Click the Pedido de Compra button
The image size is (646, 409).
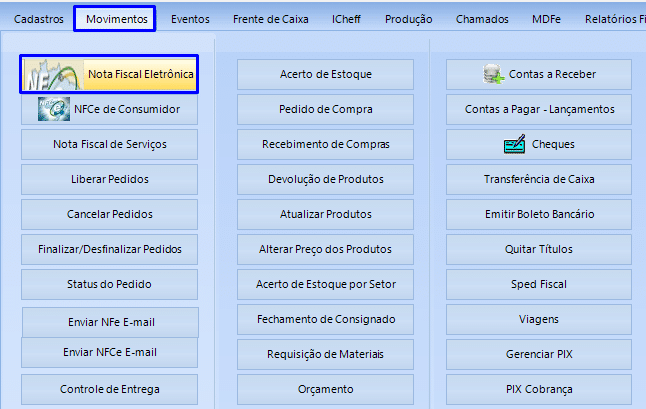coord(325,109)
